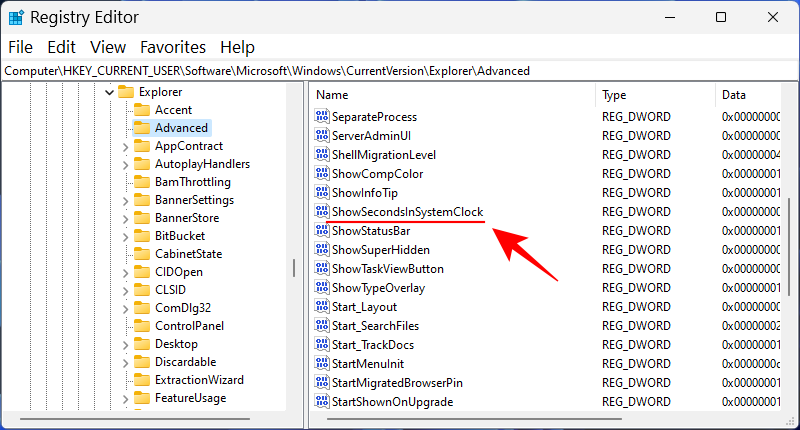Click the ShowSuperHidden value icon

click(x=321, y=249)
